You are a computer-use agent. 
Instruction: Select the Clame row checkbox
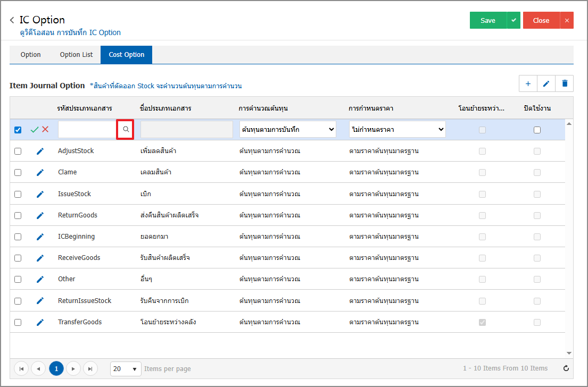coord(18,172)
